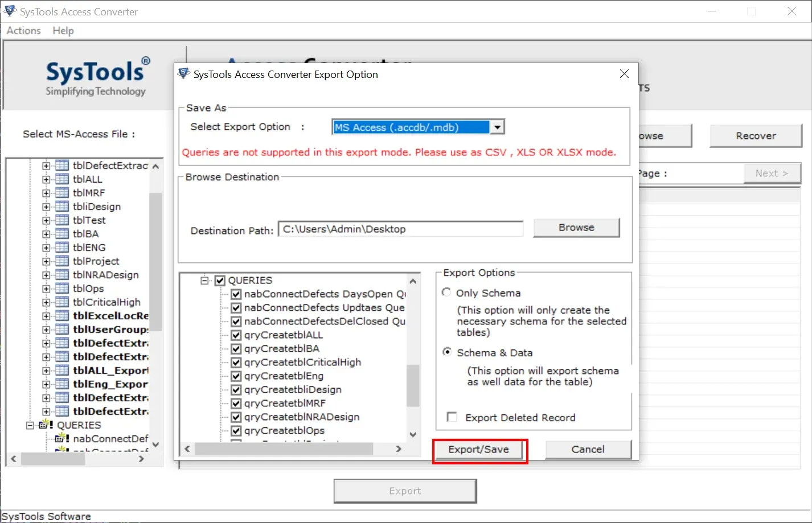Click the tblNRADesign table icon
Viewport: 812px width, 523px height.
point(62,275)
